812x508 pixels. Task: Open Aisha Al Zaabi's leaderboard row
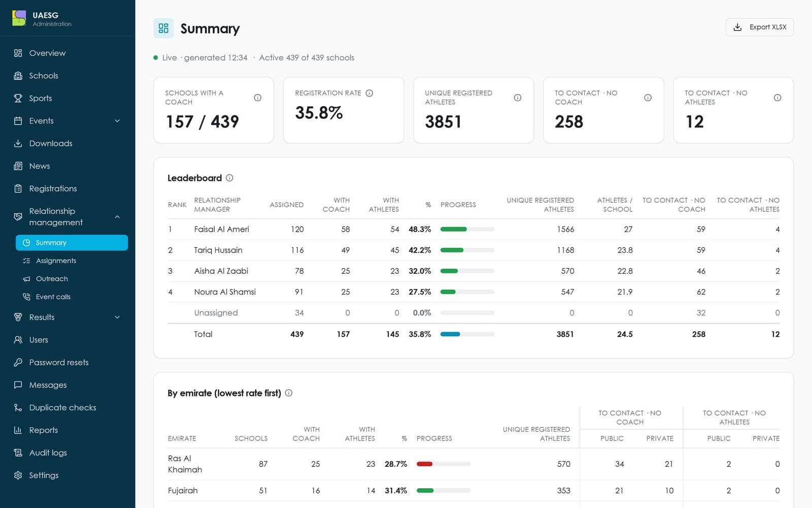[473, 271]
